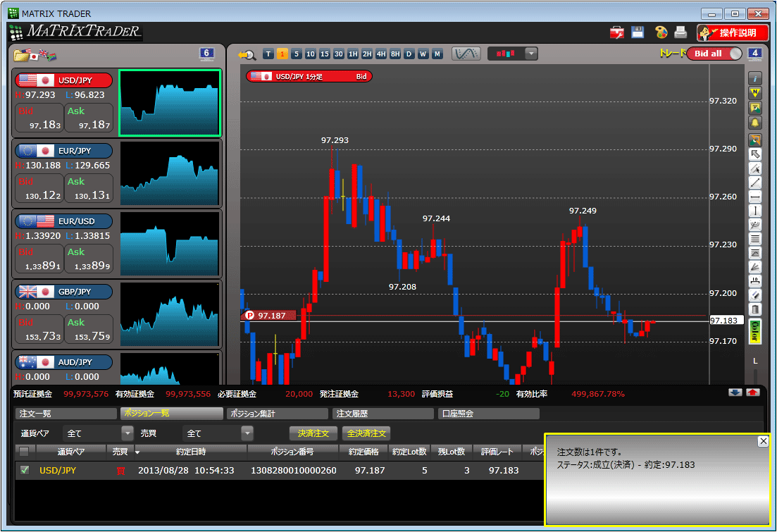The width and height of the screenshot is (777, 532).
Task: Switch chart to 5-minute timeframe
Action: click(297, 54)
